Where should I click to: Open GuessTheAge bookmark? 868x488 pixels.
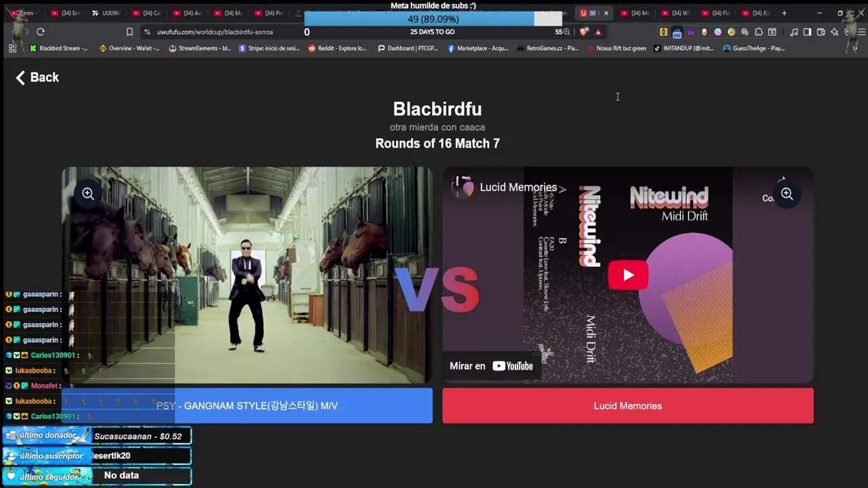(754, 48)
